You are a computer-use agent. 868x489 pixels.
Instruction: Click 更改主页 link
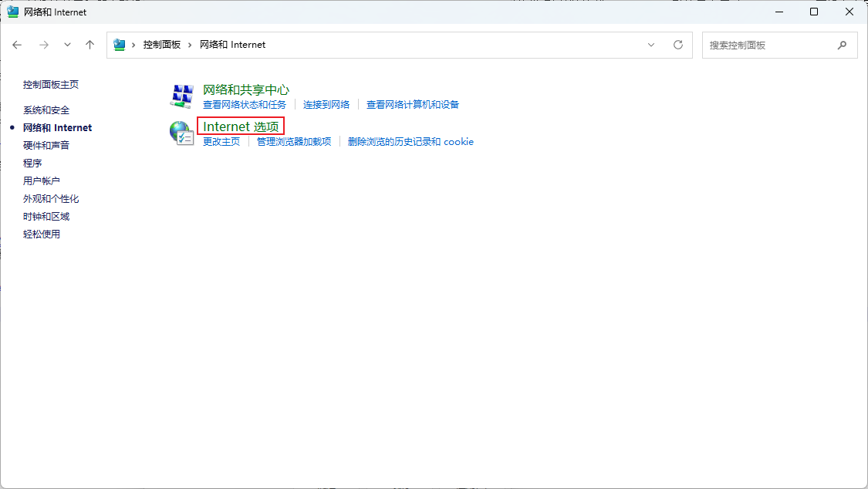(x=221, y=141)
